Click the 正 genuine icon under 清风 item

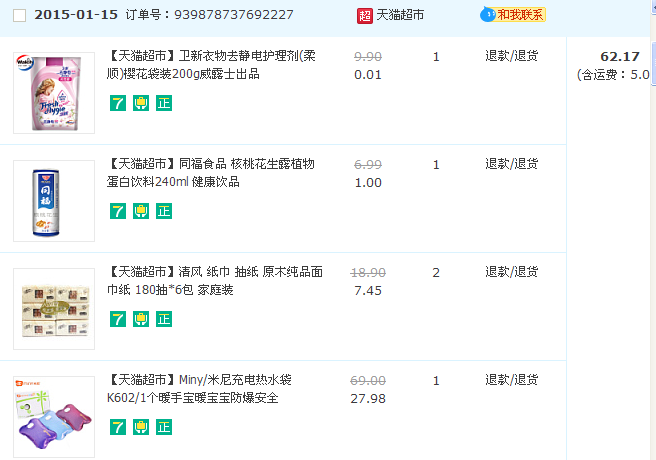[x=164, y=319]
